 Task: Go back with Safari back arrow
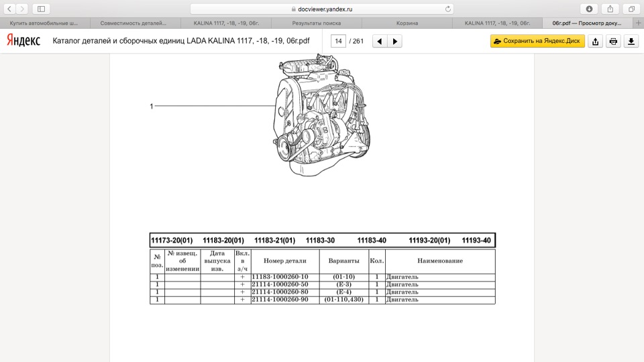(9, 9)
